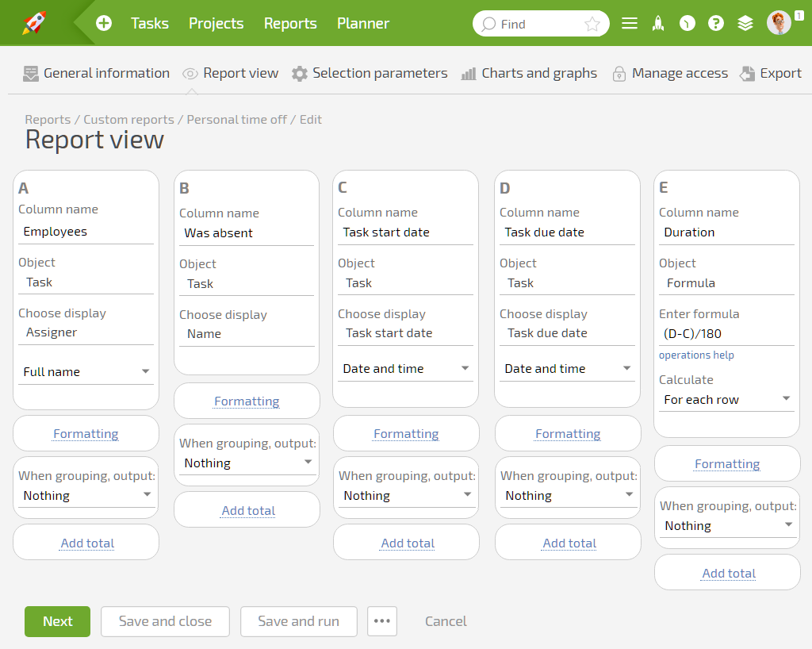Open Formatting for column A

pos(86,433)
